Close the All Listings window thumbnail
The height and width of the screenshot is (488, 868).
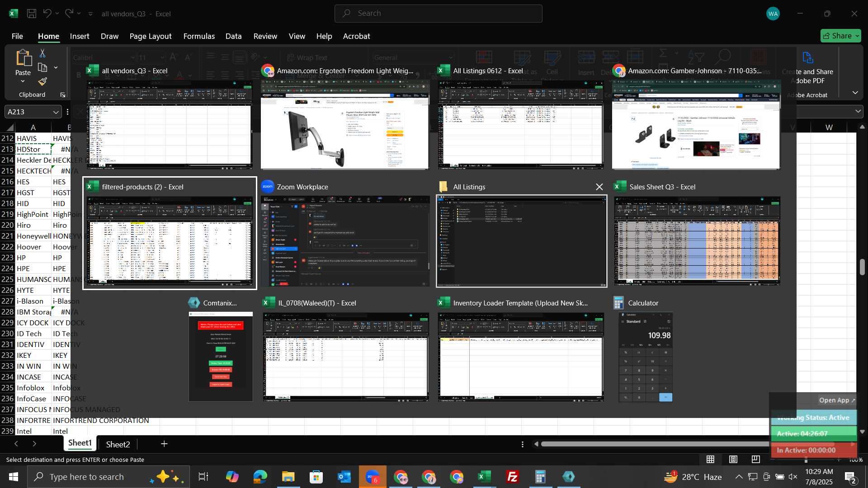[599, 187]
